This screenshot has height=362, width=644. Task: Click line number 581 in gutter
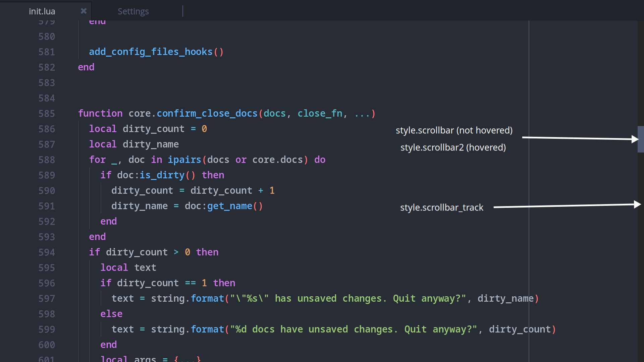point(47,52)
